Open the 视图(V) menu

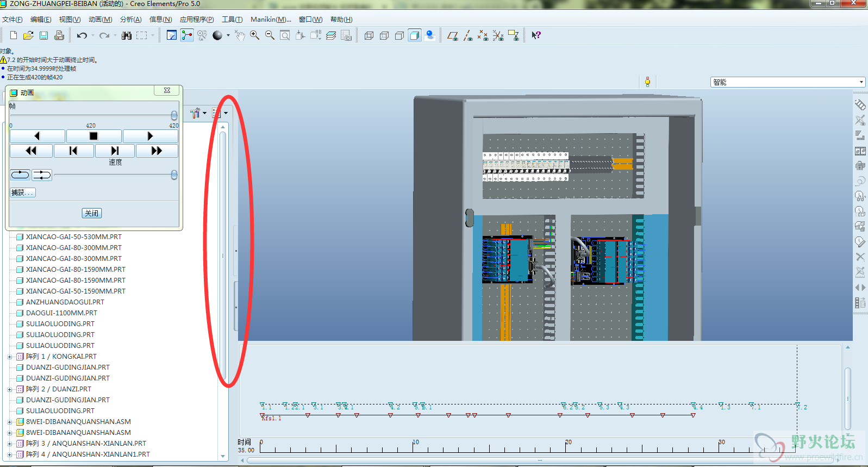(x=70, y=20)
